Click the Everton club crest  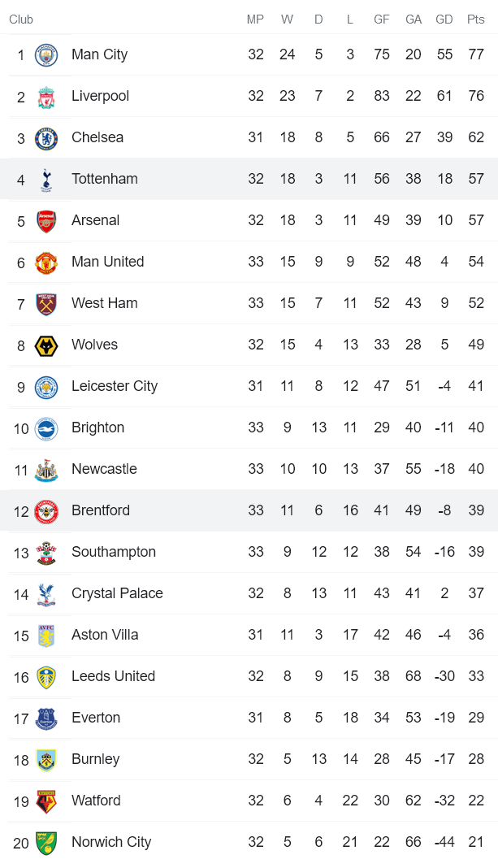46,718
